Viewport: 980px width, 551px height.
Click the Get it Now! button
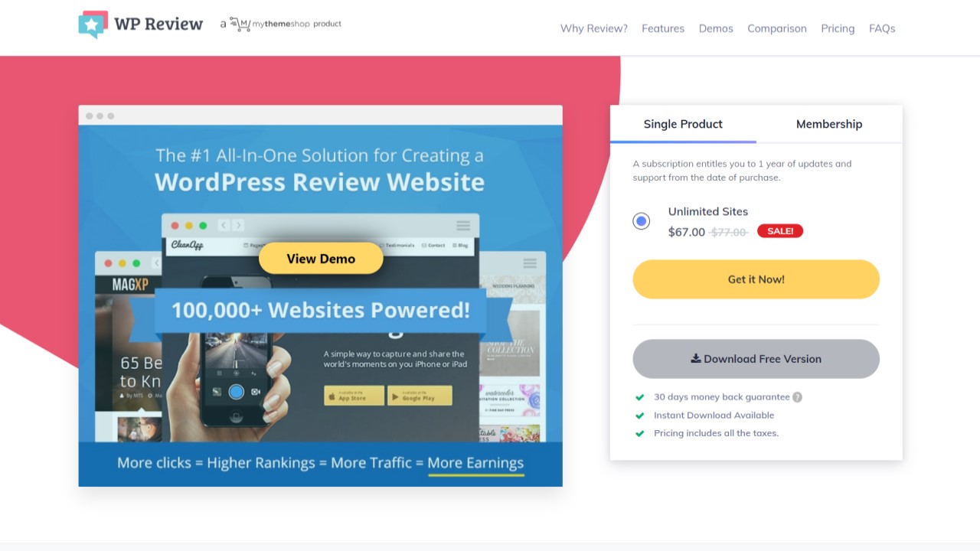[x=756, y=279]
